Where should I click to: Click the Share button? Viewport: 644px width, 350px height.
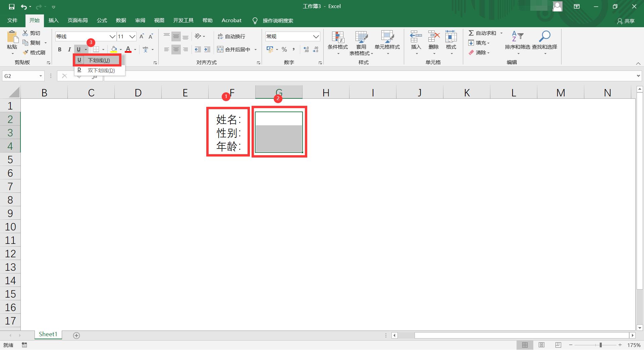click(626, 21)
